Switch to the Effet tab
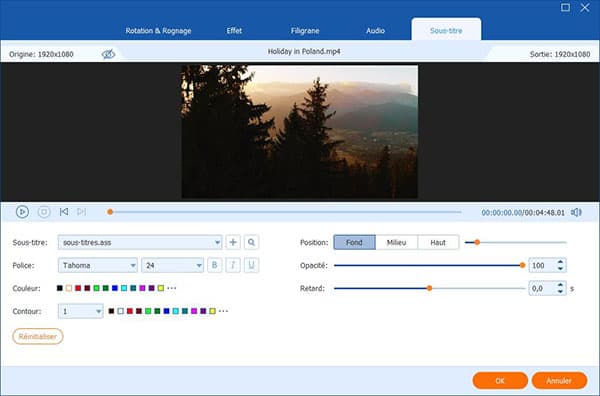Screen dimensions: 600x396 234,31
